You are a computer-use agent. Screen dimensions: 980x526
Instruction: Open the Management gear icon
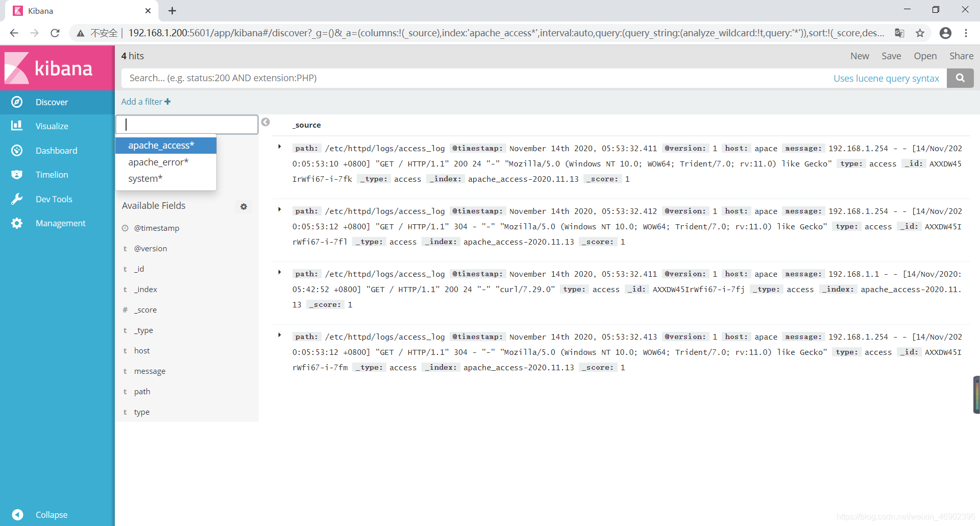[x=17, y=223]
